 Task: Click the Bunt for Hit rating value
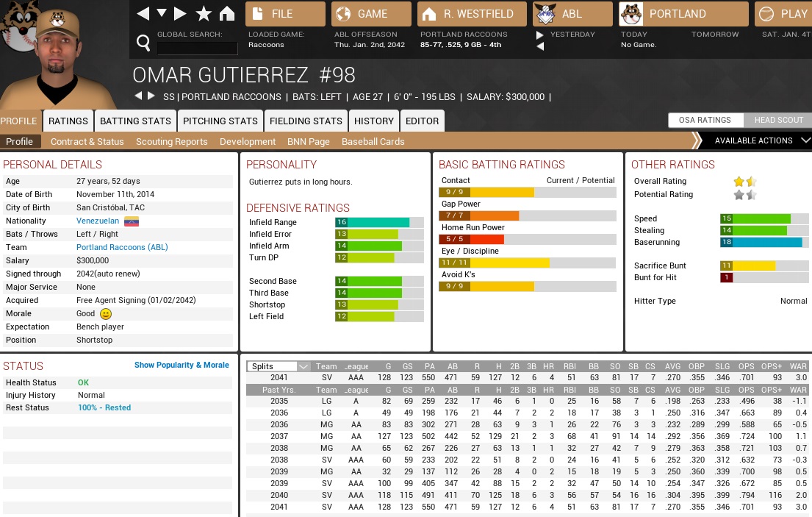click(x=727, y=278)
